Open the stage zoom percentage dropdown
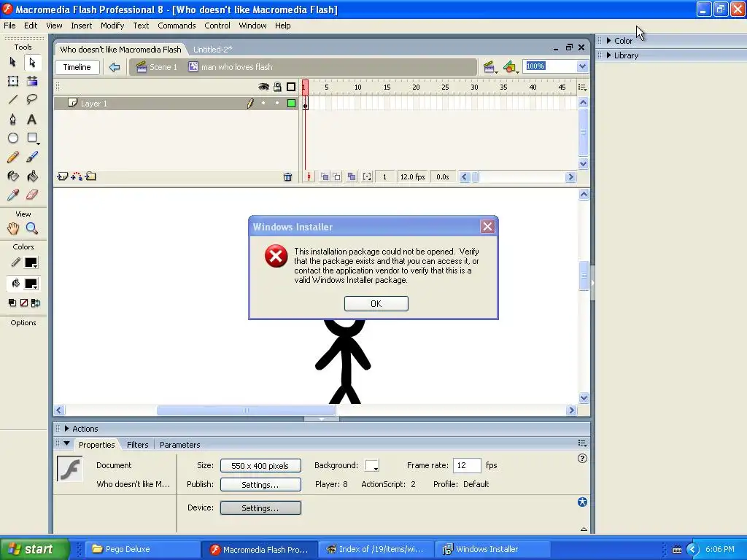Viewport: 747px width, 560px height. [x=582, y=66]
